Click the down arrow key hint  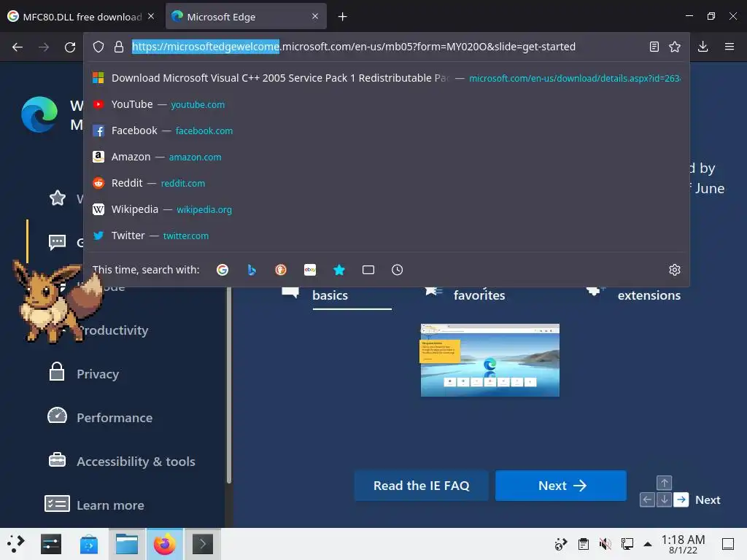click(x=664, y=499)
